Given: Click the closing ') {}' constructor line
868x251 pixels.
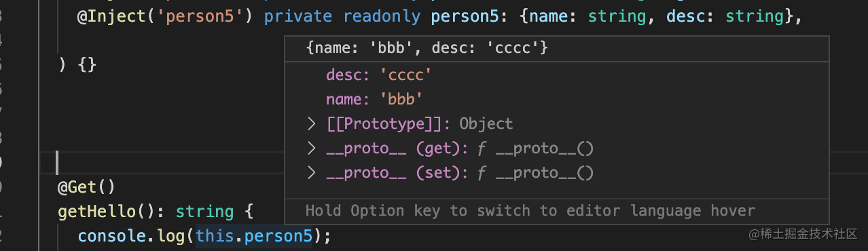Looking at the screenshot, I should tap(77, 65).
